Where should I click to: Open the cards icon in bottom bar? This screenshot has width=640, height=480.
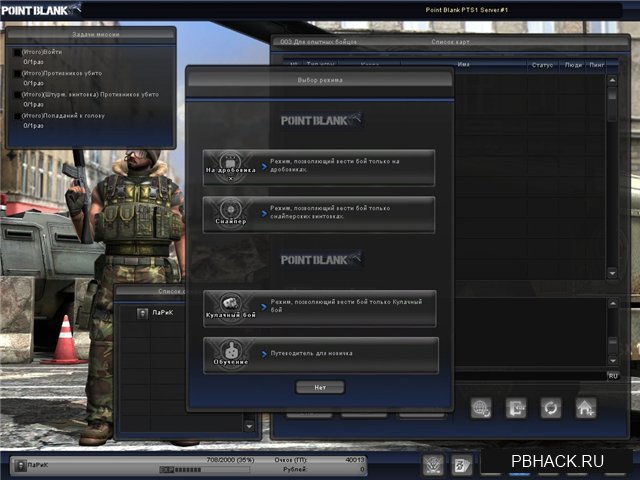point(462,465)
